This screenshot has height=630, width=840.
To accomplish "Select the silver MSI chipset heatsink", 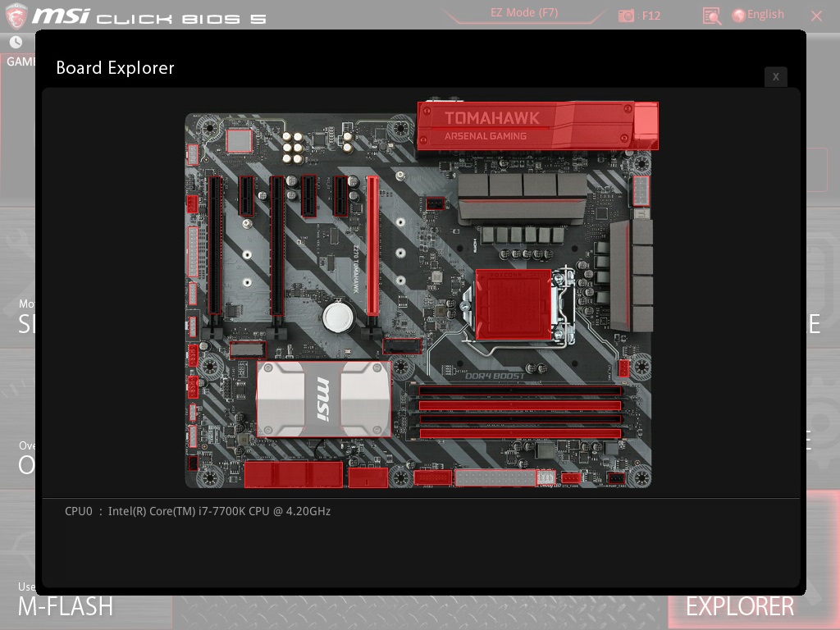I will [x=323, y=399].
